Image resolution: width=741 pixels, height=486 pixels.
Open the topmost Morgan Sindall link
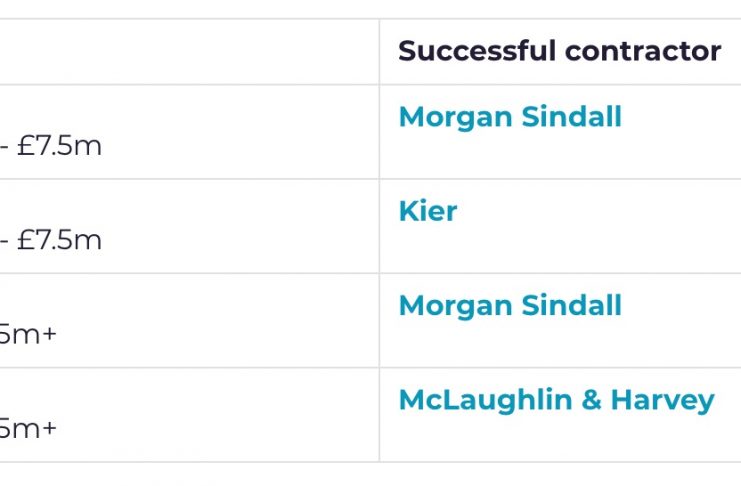(509, 117)
